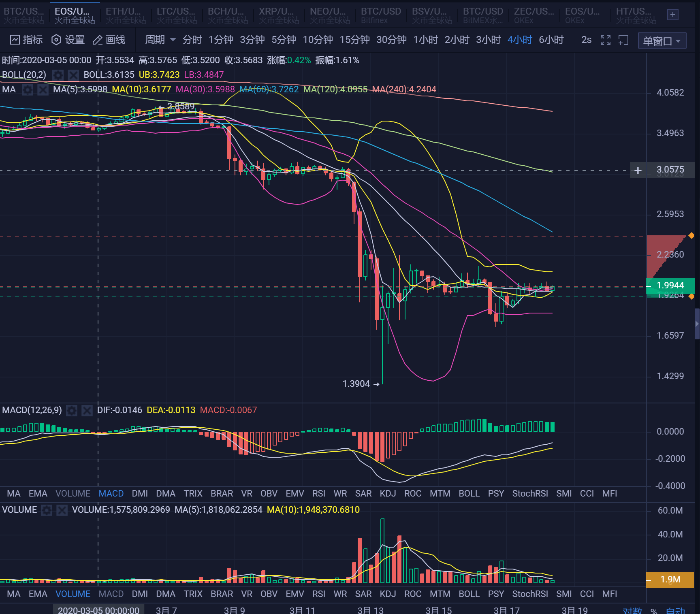Click the 2020-03-05 00:00:00 time label

point(98,610)
